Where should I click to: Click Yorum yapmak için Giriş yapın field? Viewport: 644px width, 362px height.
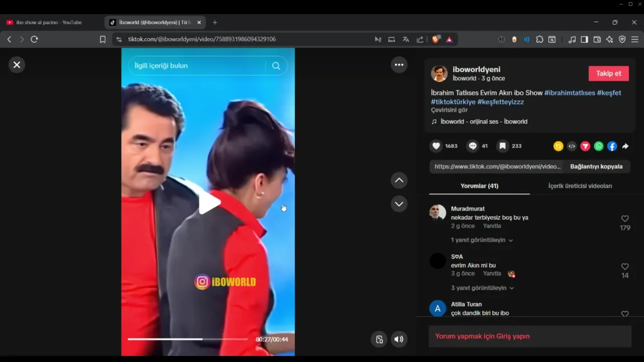click(530, 336)
